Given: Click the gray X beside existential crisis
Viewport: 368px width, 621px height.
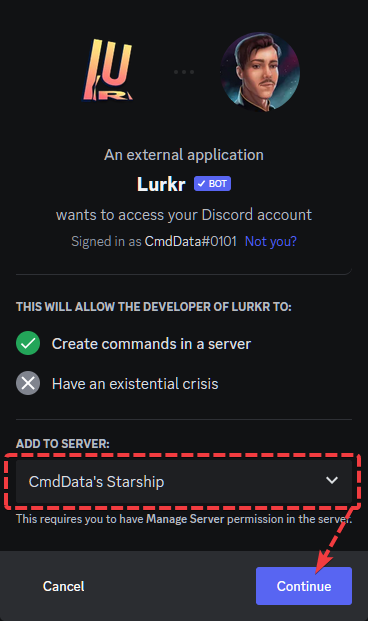Looking at the screenshot, I should coord(28,383).
